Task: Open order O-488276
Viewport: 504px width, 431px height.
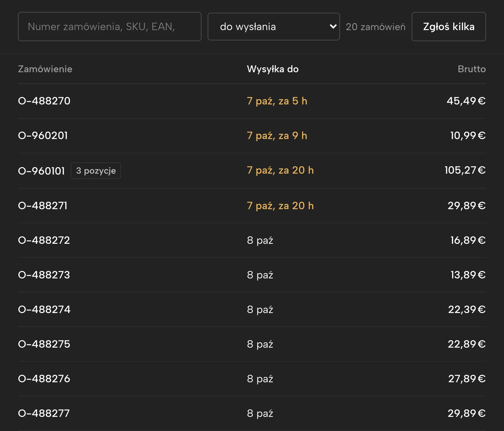Action: pos(44,379)
